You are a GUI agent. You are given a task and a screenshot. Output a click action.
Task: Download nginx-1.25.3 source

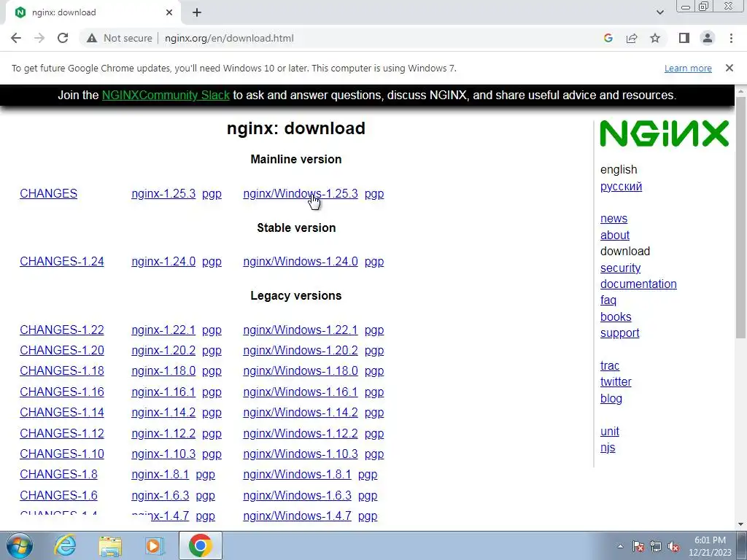[163, 193]
